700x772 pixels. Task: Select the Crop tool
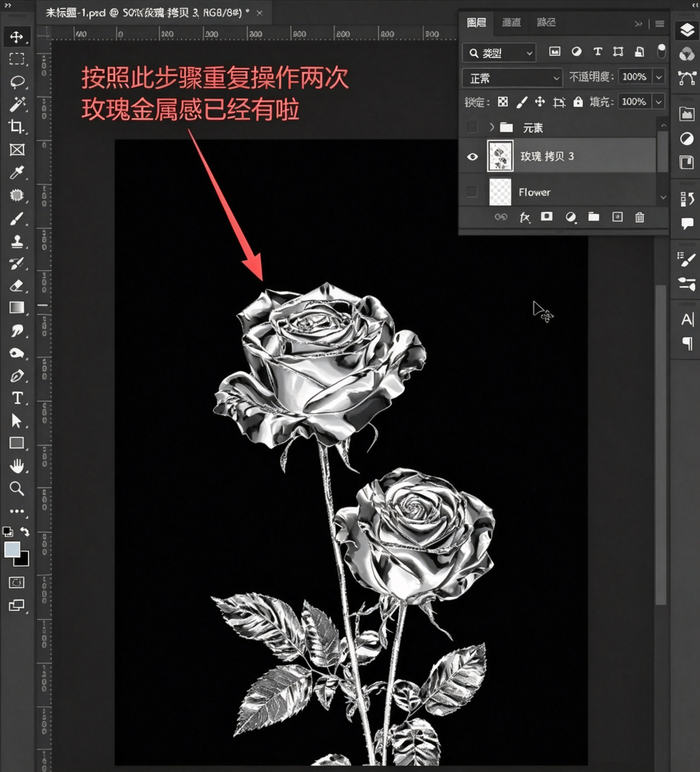tap(17, 127)
